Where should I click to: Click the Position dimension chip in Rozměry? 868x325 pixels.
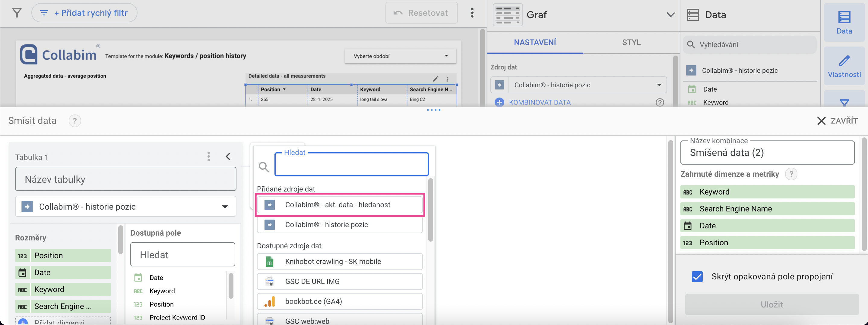(x=63, y=256)
